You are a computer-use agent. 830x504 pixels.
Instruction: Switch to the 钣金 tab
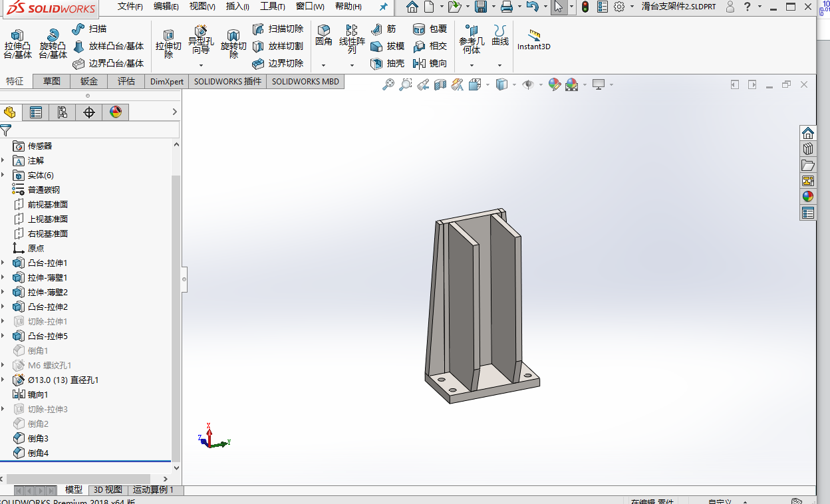(x=89, y=81)
